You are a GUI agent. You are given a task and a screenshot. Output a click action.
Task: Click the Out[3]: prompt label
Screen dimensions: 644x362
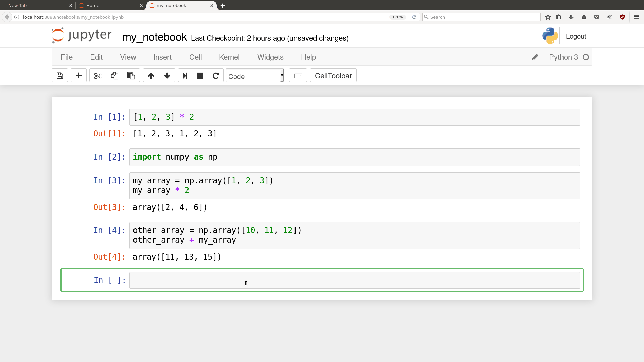(x=109, y=207)
